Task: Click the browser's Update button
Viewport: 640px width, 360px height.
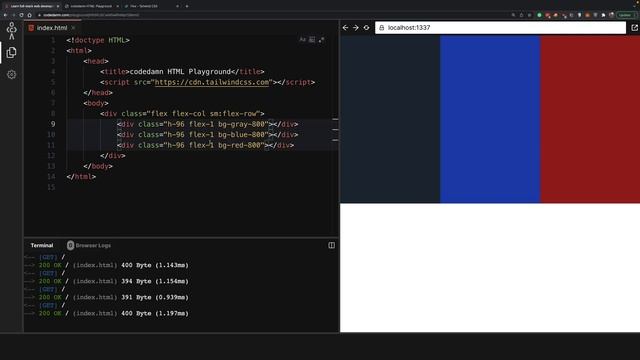Action: (x=627, y=15)
